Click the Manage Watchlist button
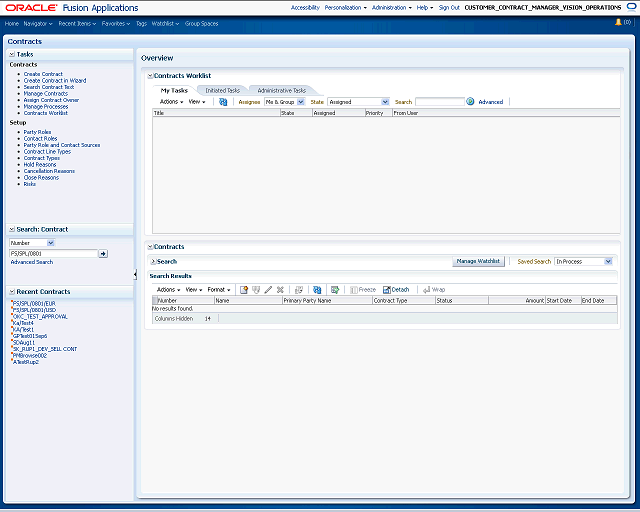This screenshot has width=640, height=512. tap(478, 261)
